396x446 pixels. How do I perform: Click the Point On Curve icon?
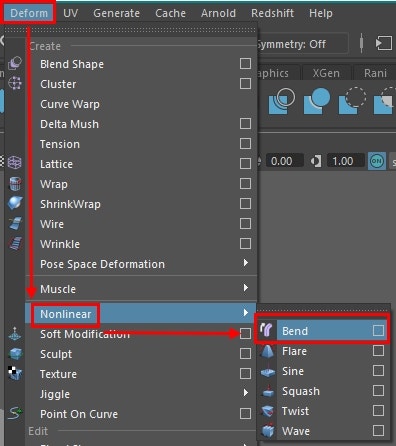pyautogui.click(x=15, y=413)
